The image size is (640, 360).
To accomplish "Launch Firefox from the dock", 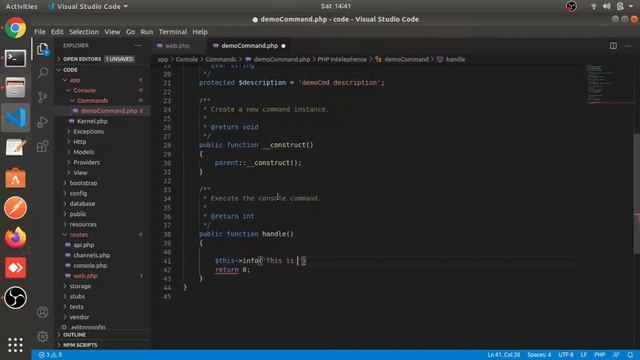I will [x=16, y=238].
